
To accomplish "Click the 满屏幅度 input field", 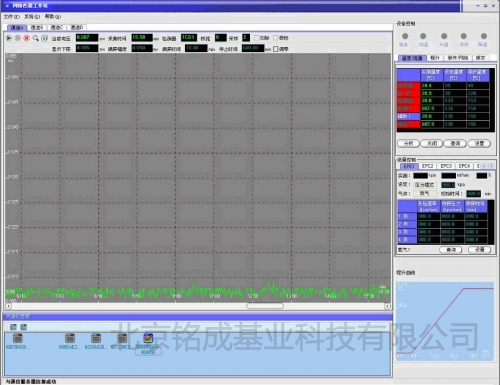I will click(142, 48).
